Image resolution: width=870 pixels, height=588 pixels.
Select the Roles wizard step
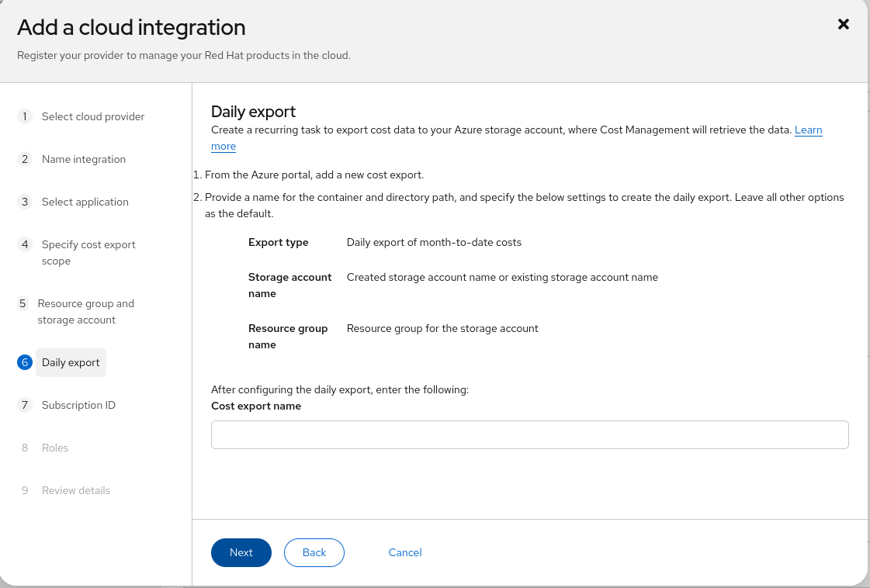click(x=55, y=448)
